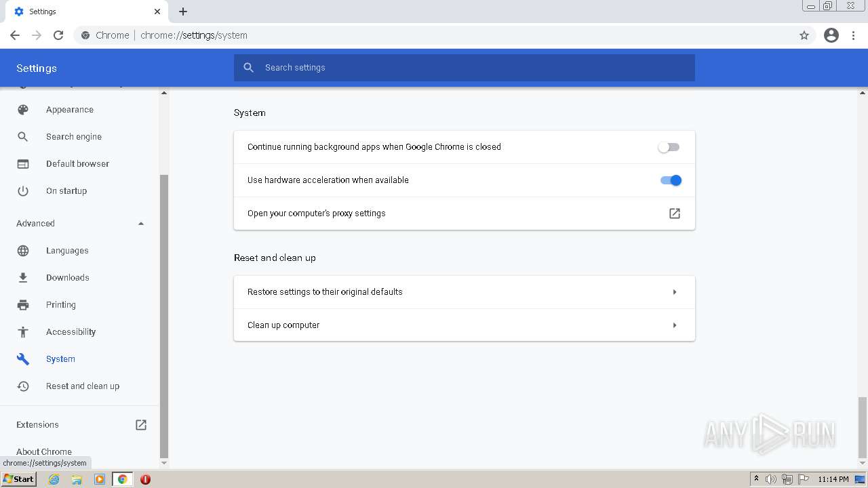Open Printing settings section
The width and height of the screenshot is (868, 488).
point(61,305)
